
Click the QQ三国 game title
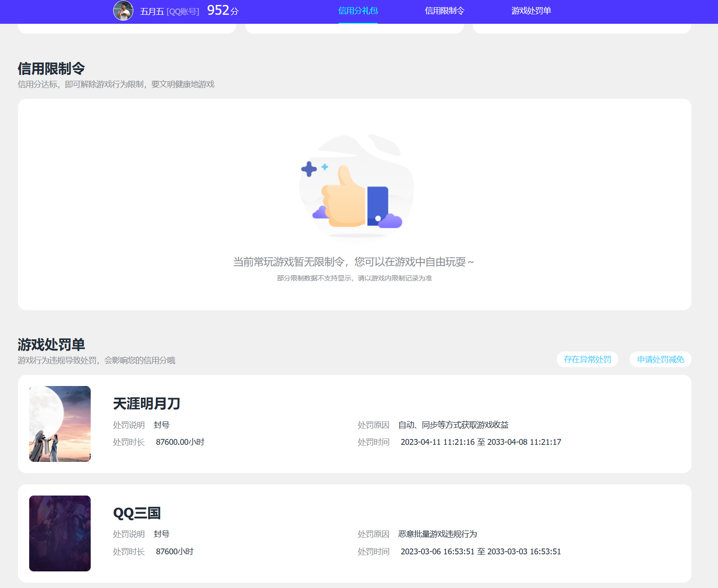pyautogui.click(x=137, y=513)
